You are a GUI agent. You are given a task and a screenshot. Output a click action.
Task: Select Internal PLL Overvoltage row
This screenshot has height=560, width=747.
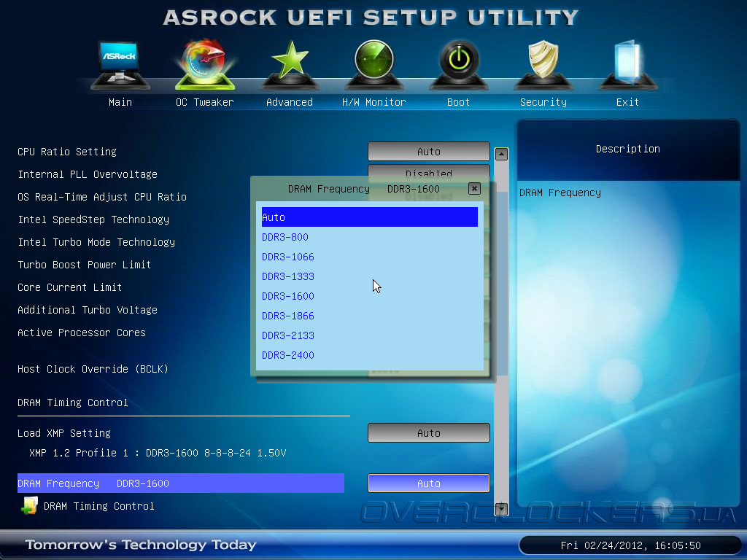coord(88,174)
